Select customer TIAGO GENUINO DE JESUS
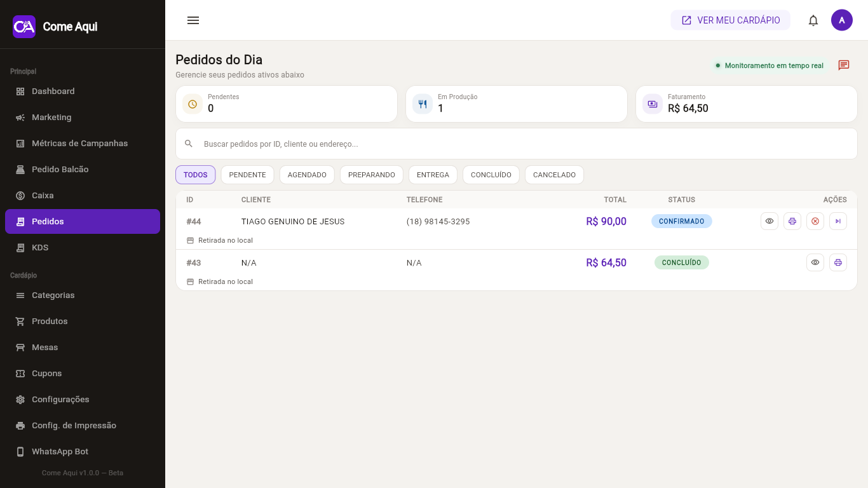Screen dimensions: 868x488 pyautogui.click(x=293, y=222)
